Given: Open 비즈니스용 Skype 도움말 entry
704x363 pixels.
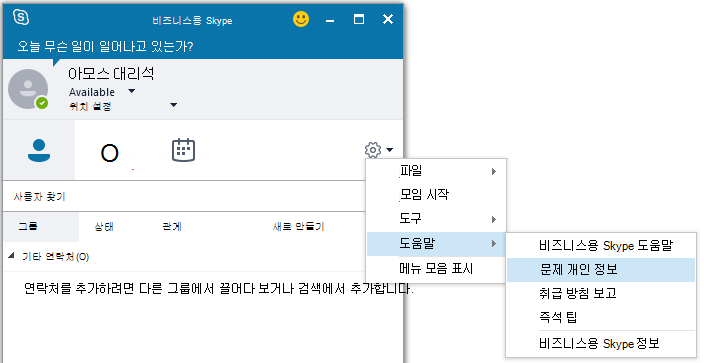Looking at the screenshot, I should tap(601, 246).
